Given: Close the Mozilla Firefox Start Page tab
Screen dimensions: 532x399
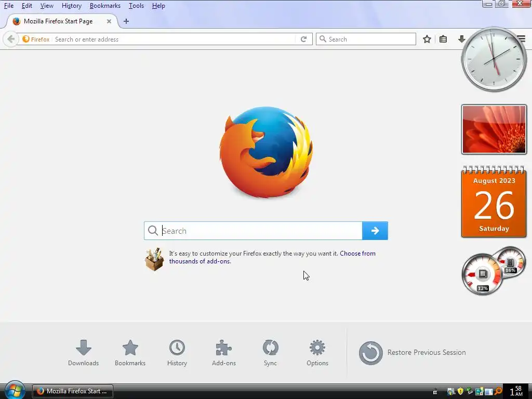Looking at the screenshot, I should (109, 21).
